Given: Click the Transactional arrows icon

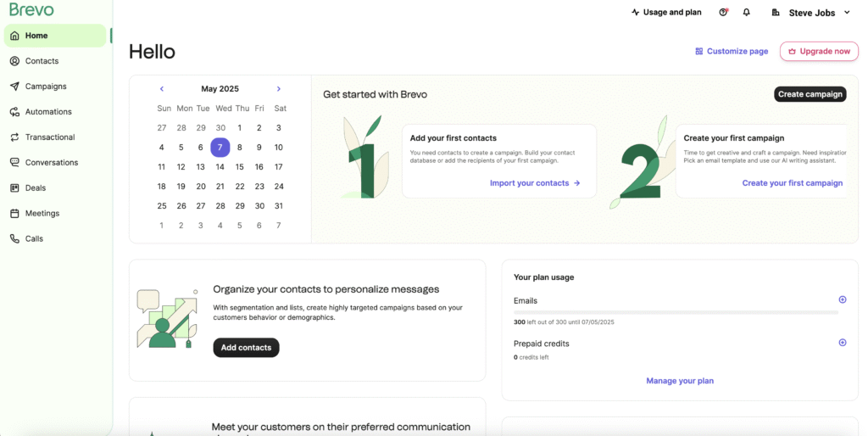Looking at the screenshot, I should click(15, 137).
